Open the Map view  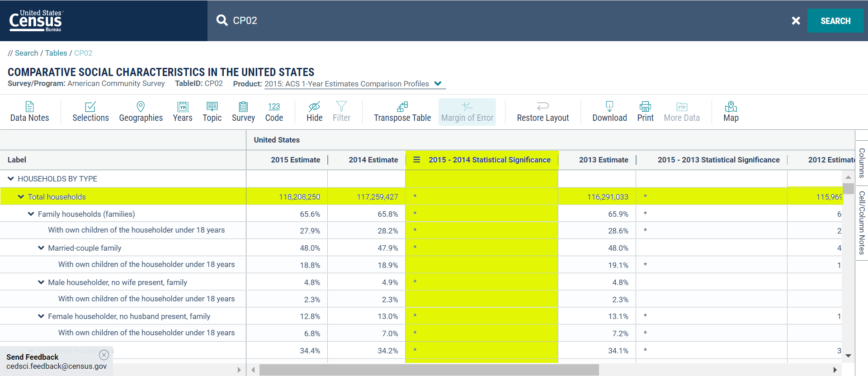click(731, 112)
